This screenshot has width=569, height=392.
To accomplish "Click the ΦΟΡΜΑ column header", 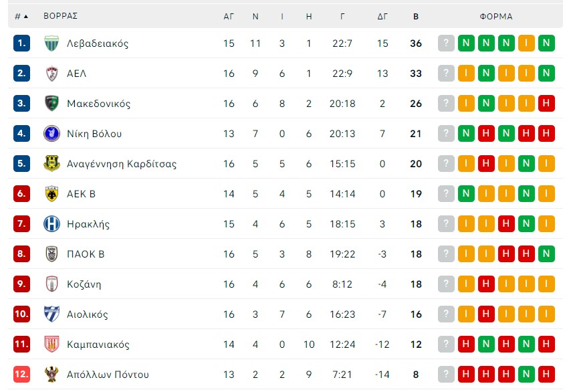I will [496, 16].
